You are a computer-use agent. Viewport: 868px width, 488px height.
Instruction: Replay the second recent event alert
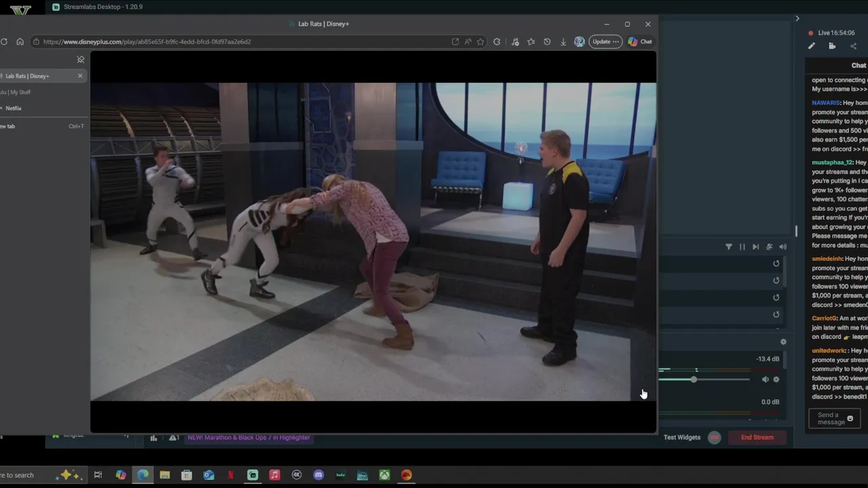(776, 281)
